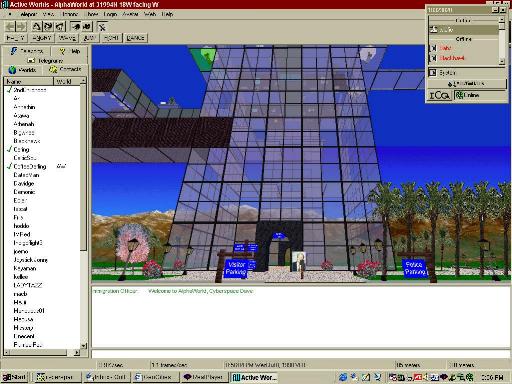Screen dimensions: 512x384
Task: Click the forward arrow in toolbar
Action: click(x=21, y=26)
